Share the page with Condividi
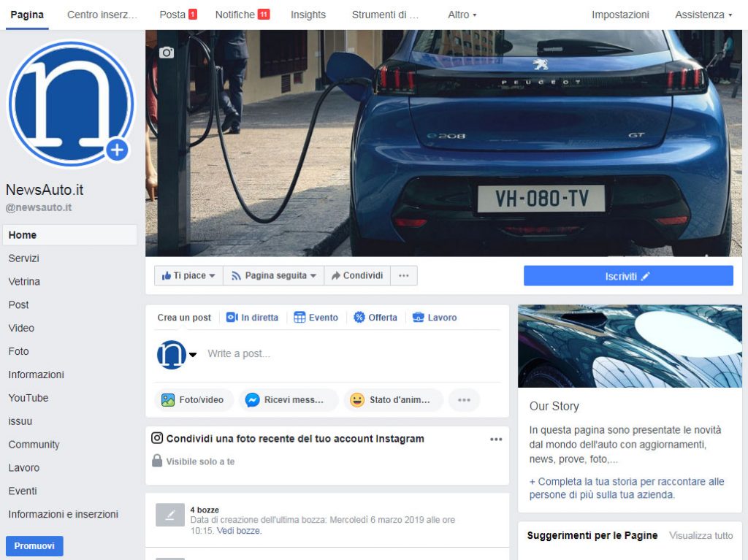This screenshot has width=748, height=560. (357, 276)
